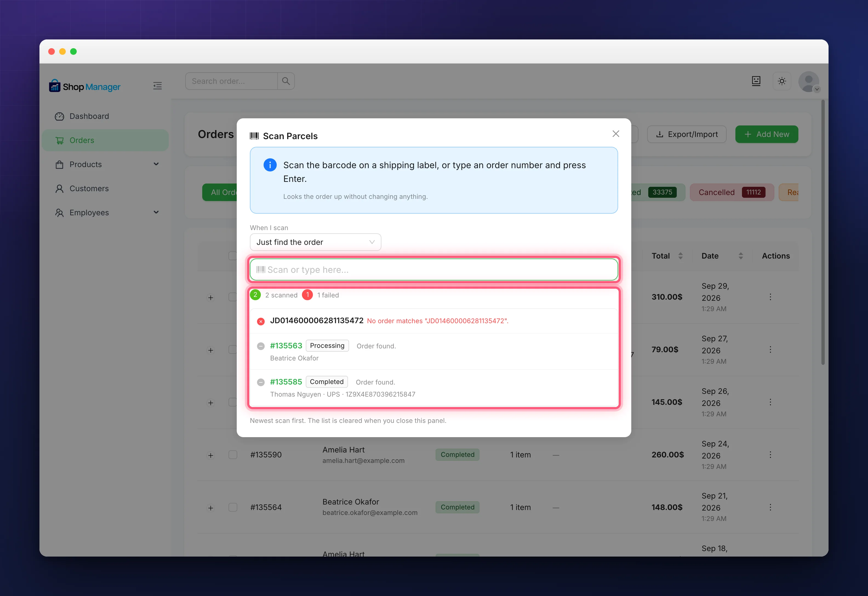This screenshot has height=596, width=868.
Task: Expand the row of the 310.00$ order
Action: point(211,298)
